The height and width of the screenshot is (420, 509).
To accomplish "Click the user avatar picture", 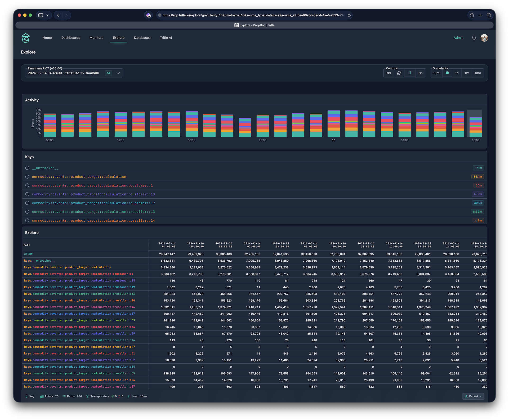I will [x=484, y=38].
